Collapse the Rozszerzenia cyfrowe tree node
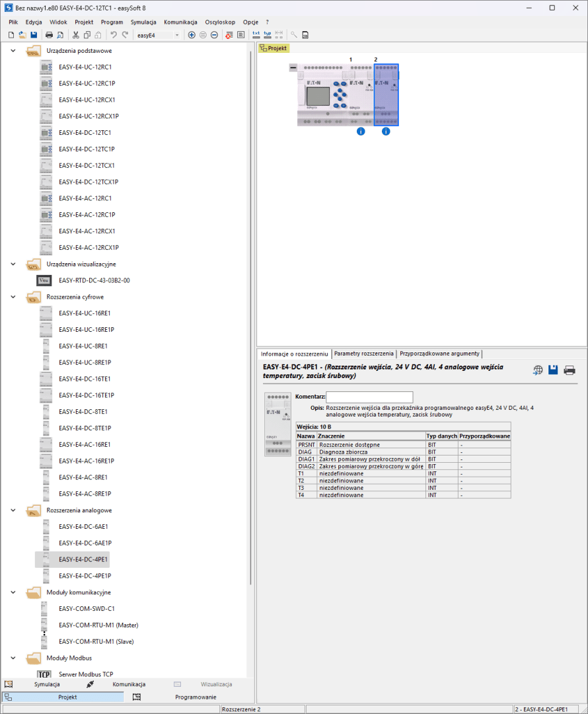Screen dimensions: 588x714 click(x=13, y=297)
